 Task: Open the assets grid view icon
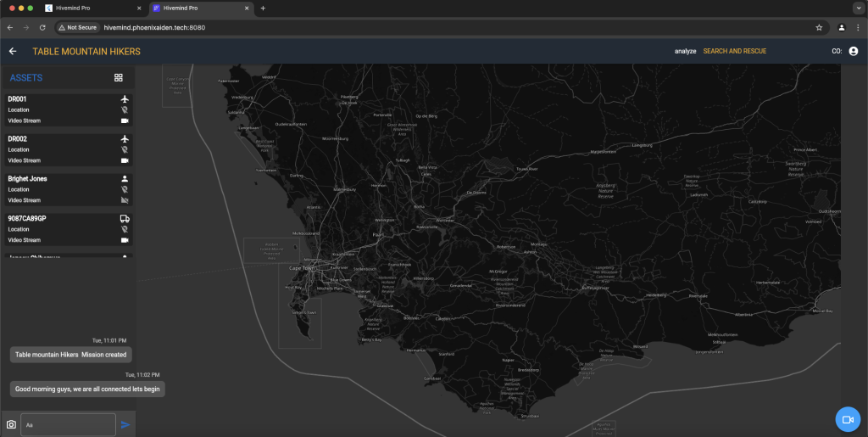(x=119, y=78)
